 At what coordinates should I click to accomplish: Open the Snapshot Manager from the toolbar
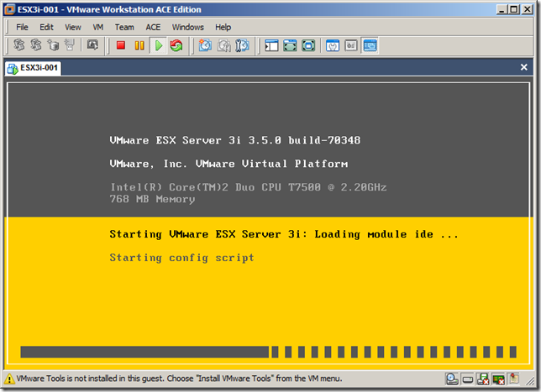point(242,45)
